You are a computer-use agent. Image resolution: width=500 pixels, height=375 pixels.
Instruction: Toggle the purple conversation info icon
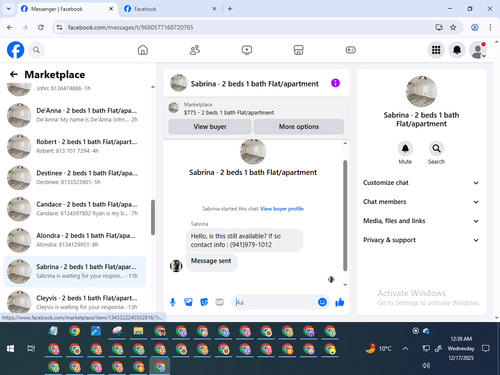click(x=335, y=83)
